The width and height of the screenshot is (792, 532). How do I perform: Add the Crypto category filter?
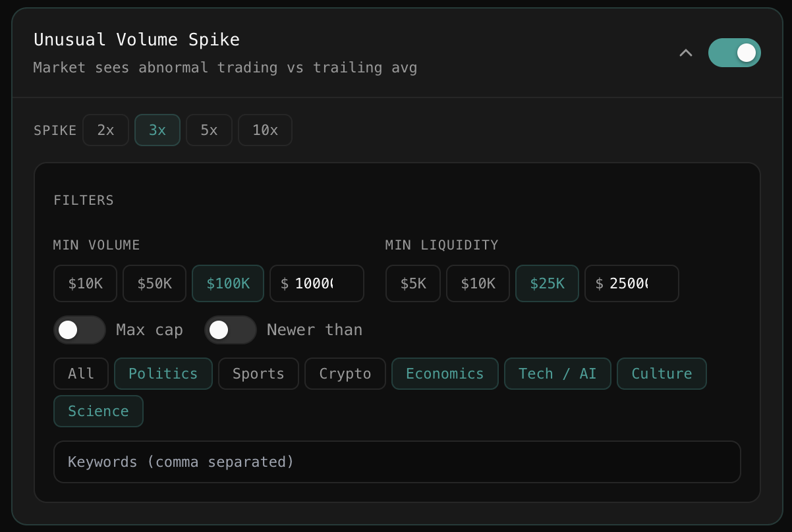point(345,374)
